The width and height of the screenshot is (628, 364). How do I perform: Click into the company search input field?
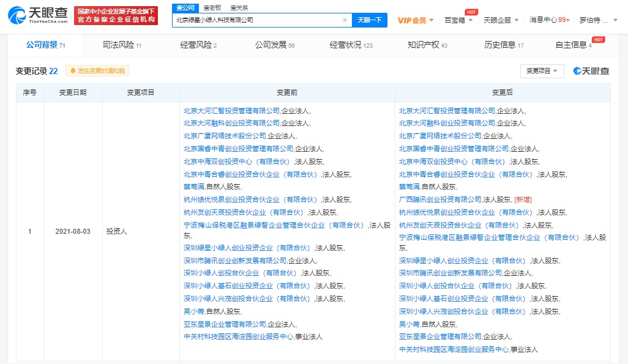coord(257,20)
